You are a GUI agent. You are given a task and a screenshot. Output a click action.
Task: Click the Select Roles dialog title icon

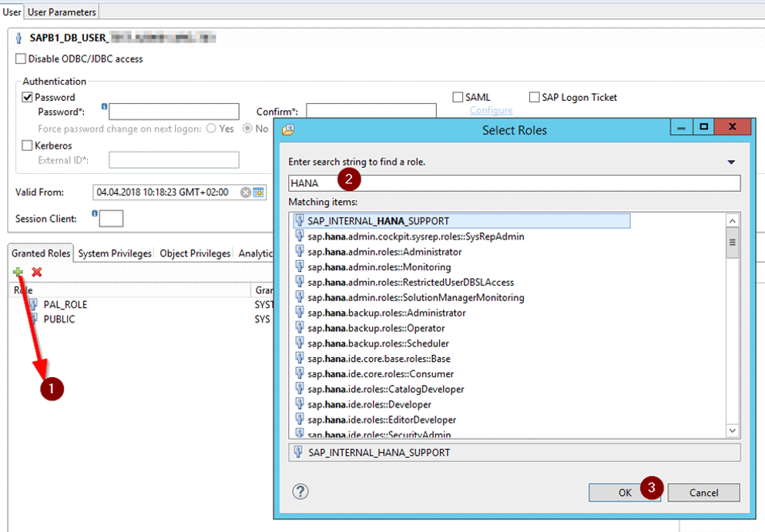click(288, 129)
